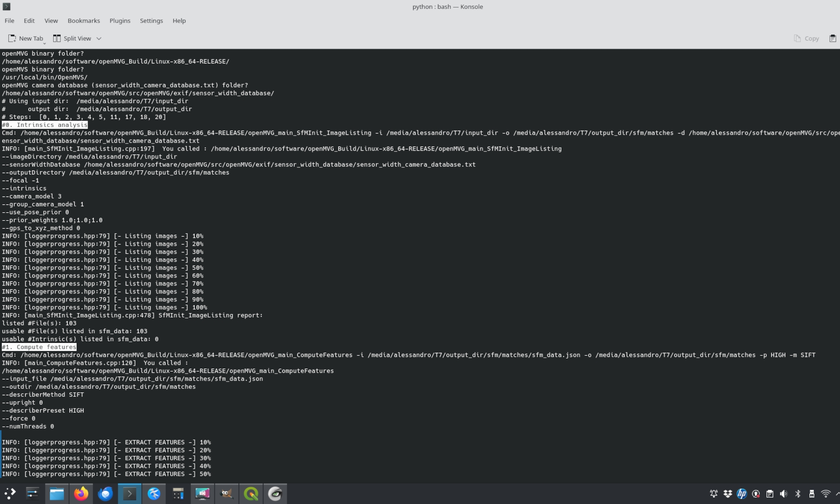
Task: Switch to the Konsole taskbar entry
Action: tap(129, 493)
